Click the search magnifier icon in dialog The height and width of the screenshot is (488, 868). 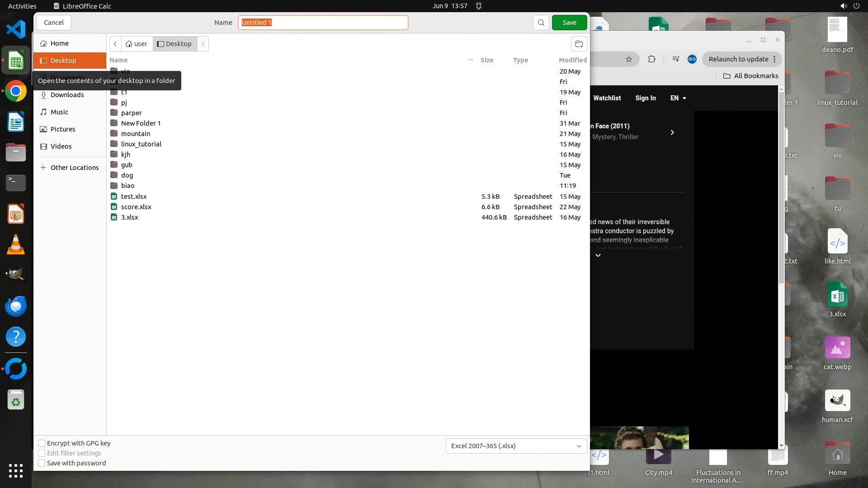[541, 23]
